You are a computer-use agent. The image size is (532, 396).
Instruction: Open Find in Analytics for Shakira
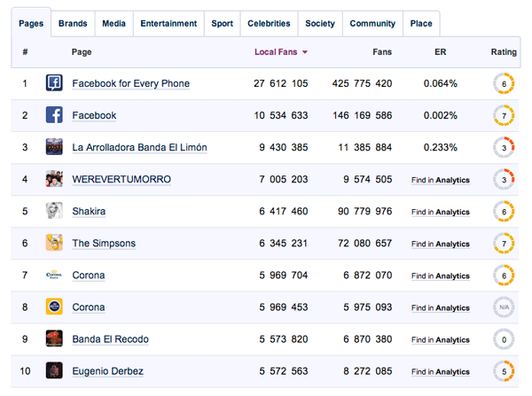pos(441,212)
